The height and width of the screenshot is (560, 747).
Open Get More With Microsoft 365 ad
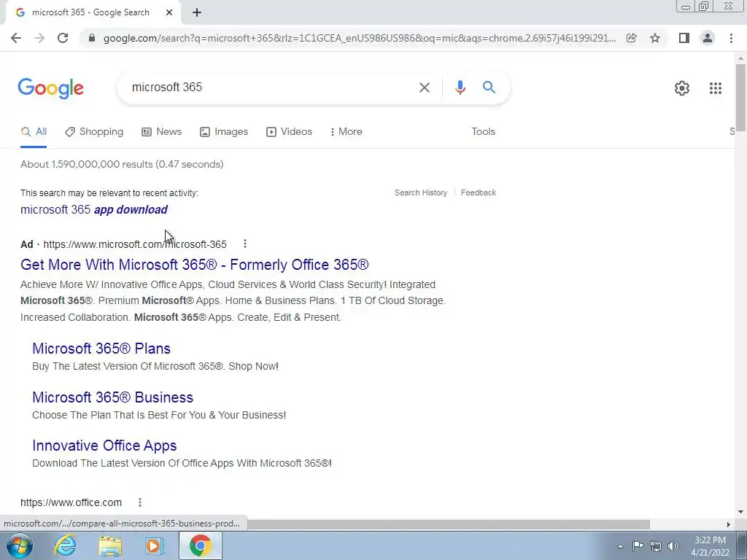click(194, 265)
